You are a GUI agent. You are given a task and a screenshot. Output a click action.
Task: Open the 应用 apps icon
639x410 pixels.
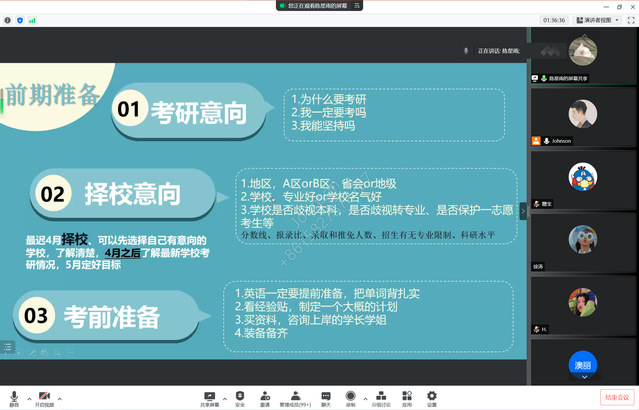tap(407, 395)
